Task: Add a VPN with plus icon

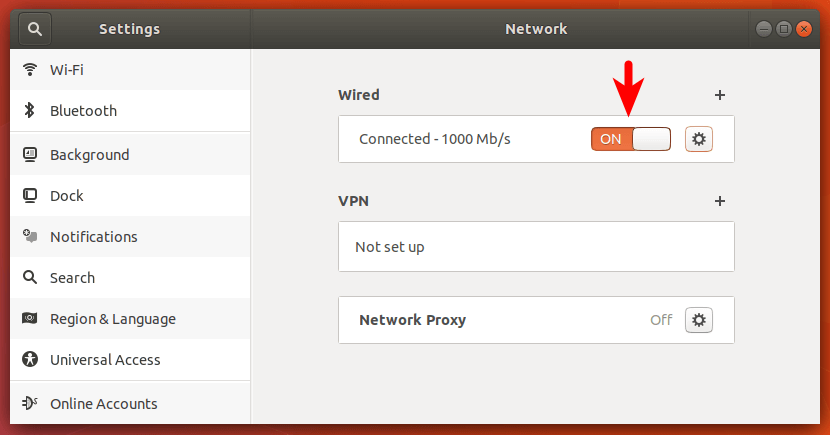Action: 719,201
